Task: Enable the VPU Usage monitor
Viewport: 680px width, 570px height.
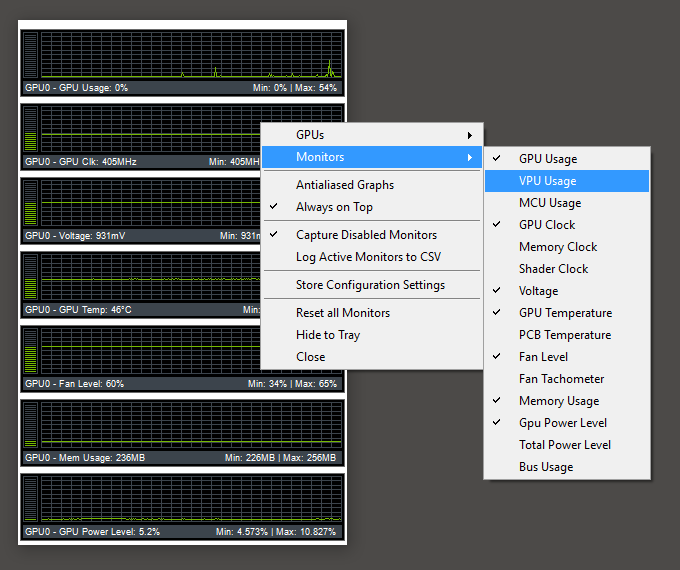Action: point(547,181)
